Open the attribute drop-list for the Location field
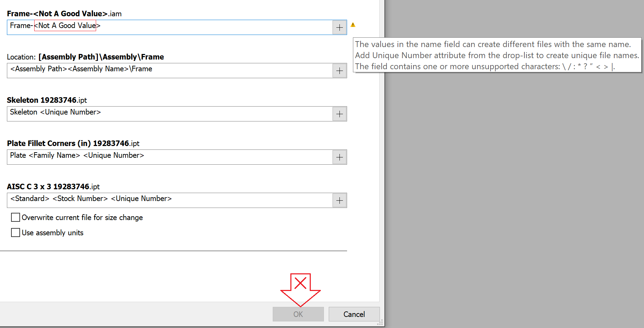The image size is (644, 328). [x=339, y=71]
